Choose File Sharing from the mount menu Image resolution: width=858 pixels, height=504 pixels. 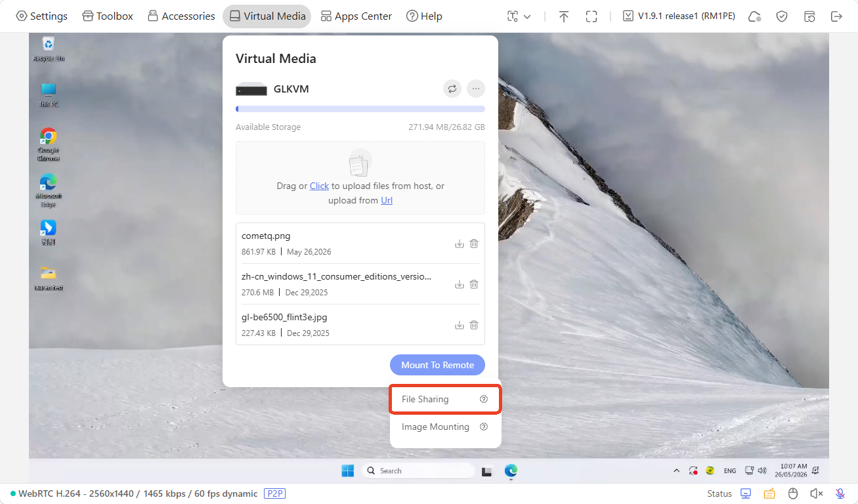pos(445,399)
